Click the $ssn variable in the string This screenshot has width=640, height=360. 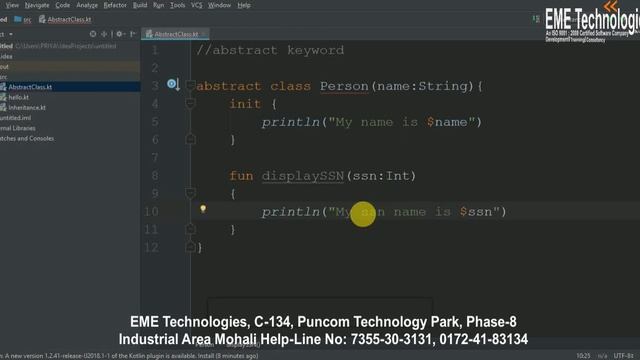tap(476, 212)
